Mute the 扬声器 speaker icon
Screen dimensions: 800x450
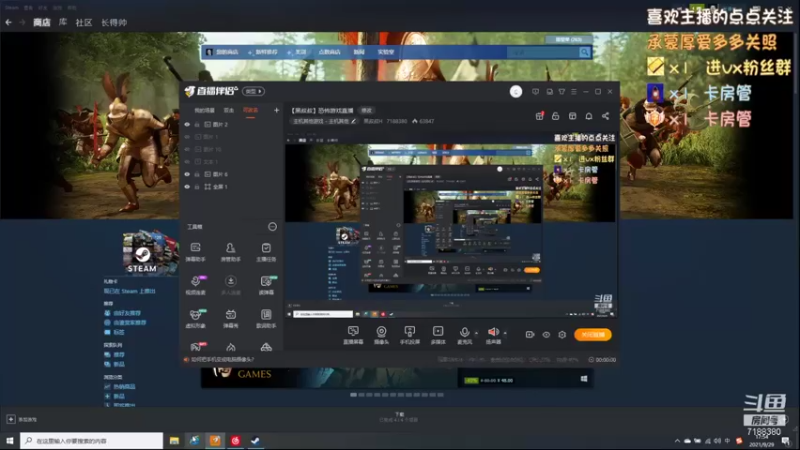point(493,332)
